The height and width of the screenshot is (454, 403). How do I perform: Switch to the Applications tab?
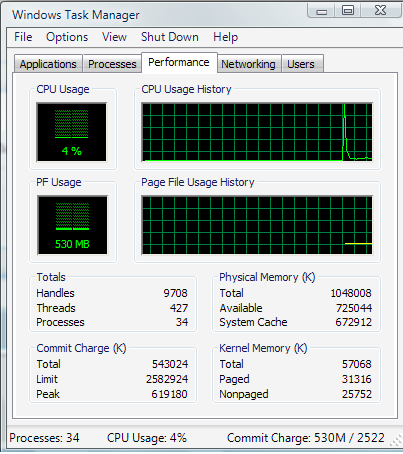48,64
